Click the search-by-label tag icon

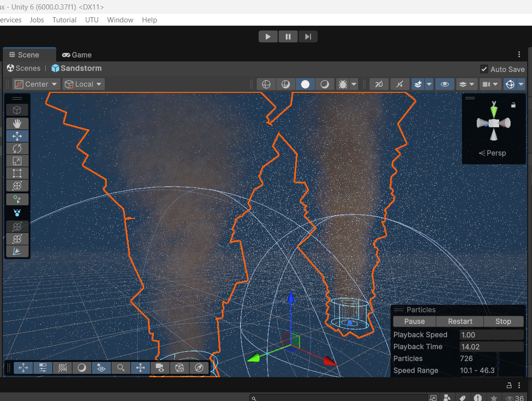462,398
